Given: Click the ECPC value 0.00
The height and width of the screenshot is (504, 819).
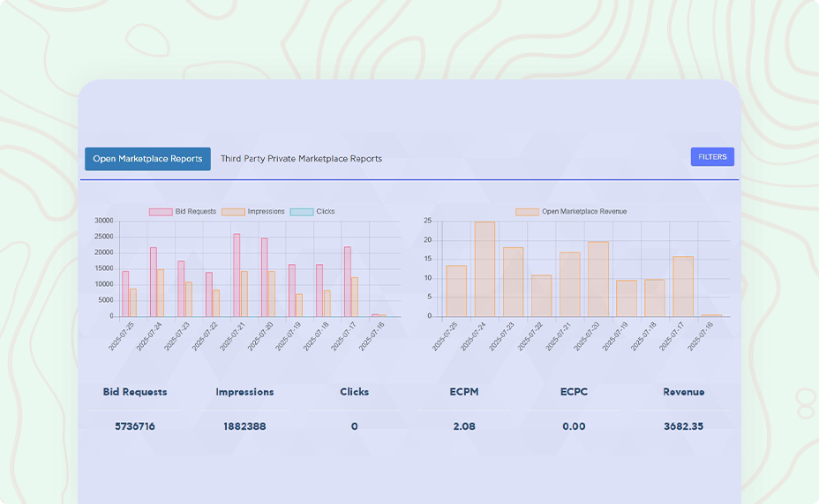Looking at the screenshot, I should pyautogui.click(x=574, y=426).
